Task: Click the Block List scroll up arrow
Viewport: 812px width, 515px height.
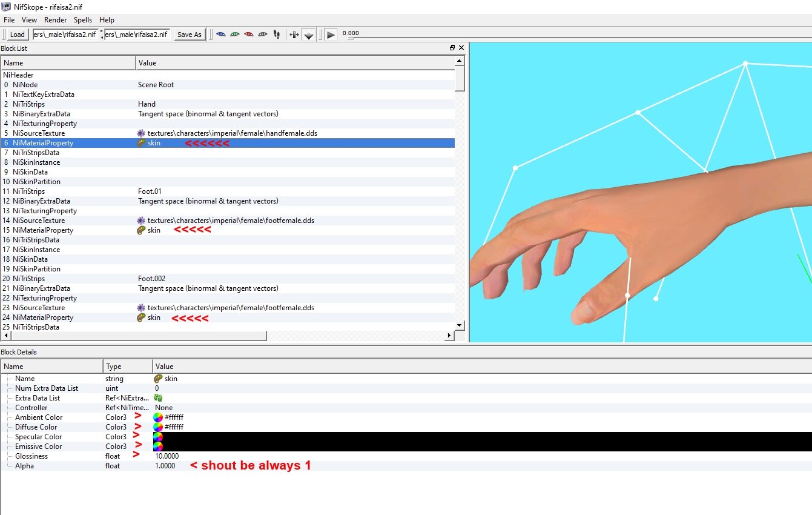Action: [460, 61]
